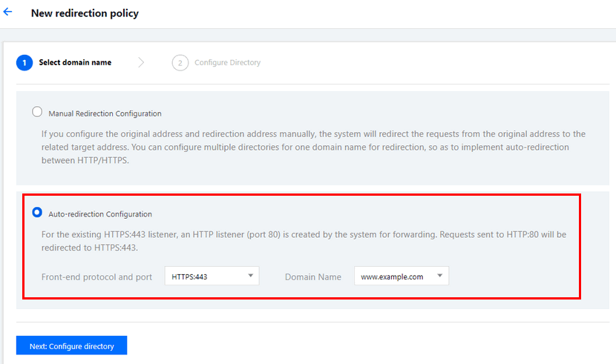This screenshot has height=364, width=616.
Task: Click the auto-redirection description text
Action: coord(304,241)
